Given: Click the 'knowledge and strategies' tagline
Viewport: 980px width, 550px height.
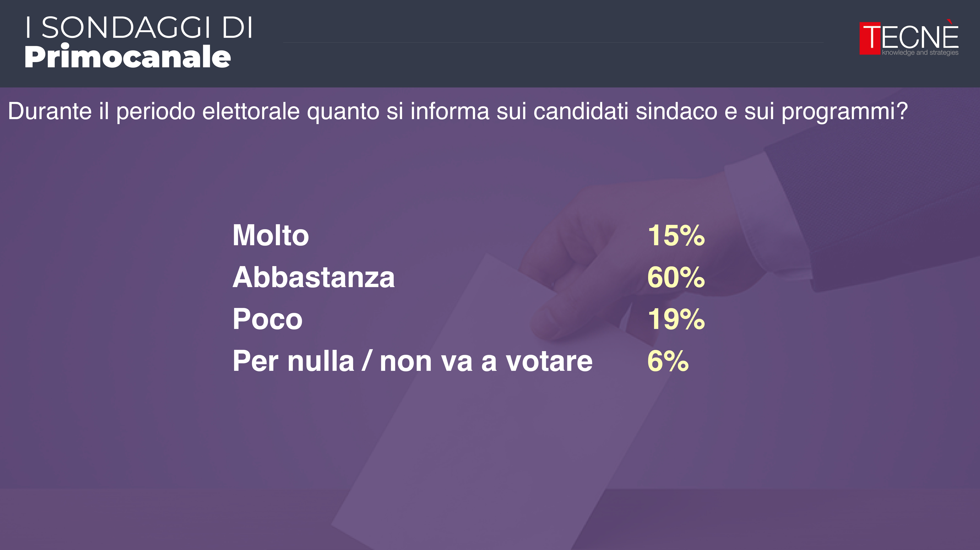Looking at the screenshot, I should pyautogui.click(x=920, y=53).
